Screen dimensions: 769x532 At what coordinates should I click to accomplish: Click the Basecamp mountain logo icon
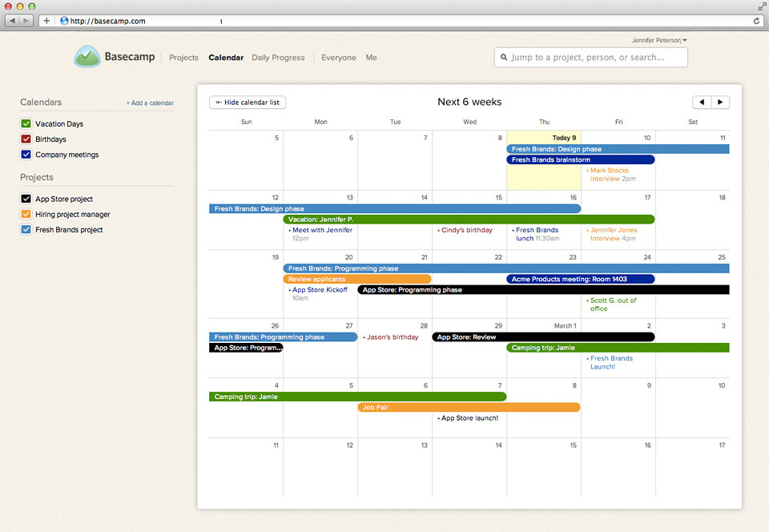click(x=87, y=57)
